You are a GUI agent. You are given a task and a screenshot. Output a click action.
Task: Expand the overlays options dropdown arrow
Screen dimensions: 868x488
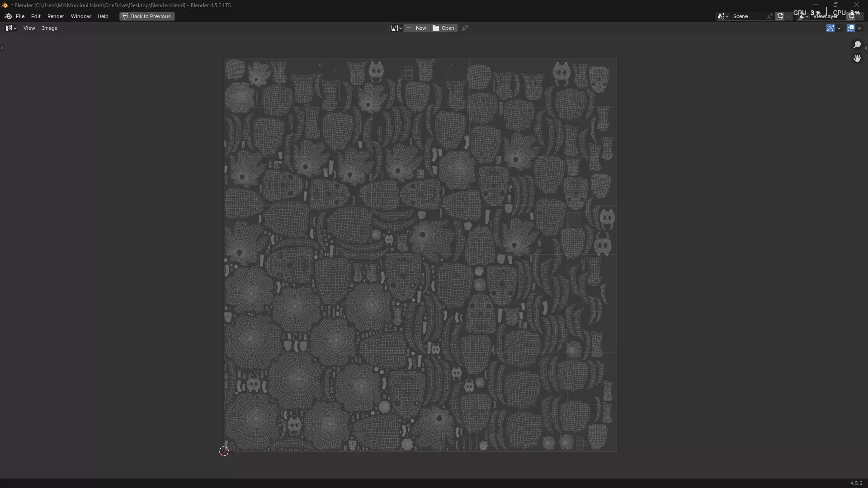pos(859,28)
